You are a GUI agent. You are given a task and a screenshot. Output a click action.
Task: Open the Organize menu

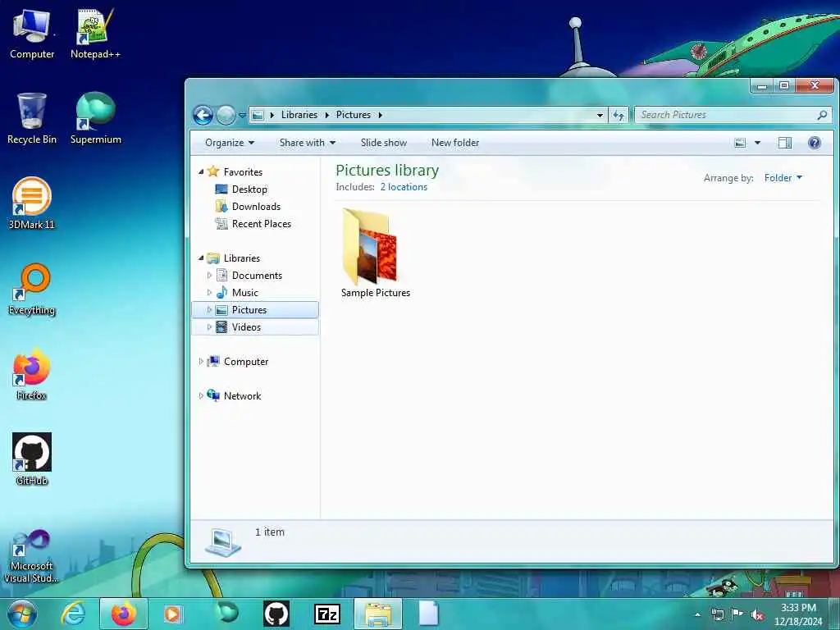(x=230, y=143)
